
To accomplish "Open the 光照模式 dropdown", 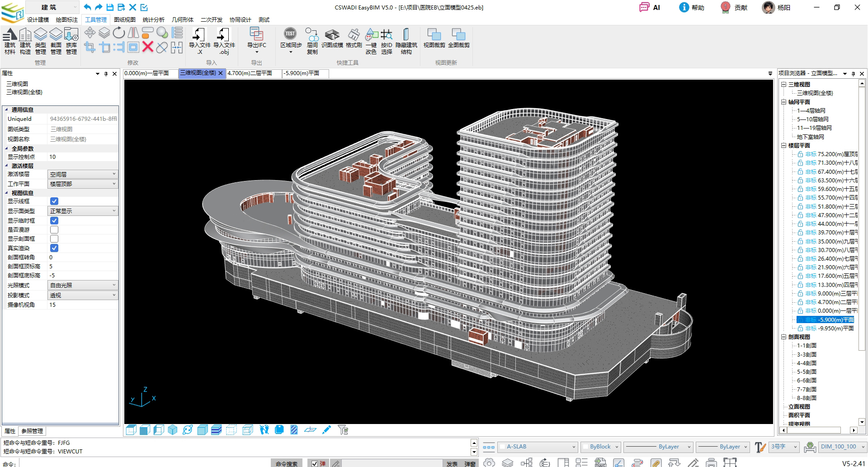I will click(x=82, y=285).
